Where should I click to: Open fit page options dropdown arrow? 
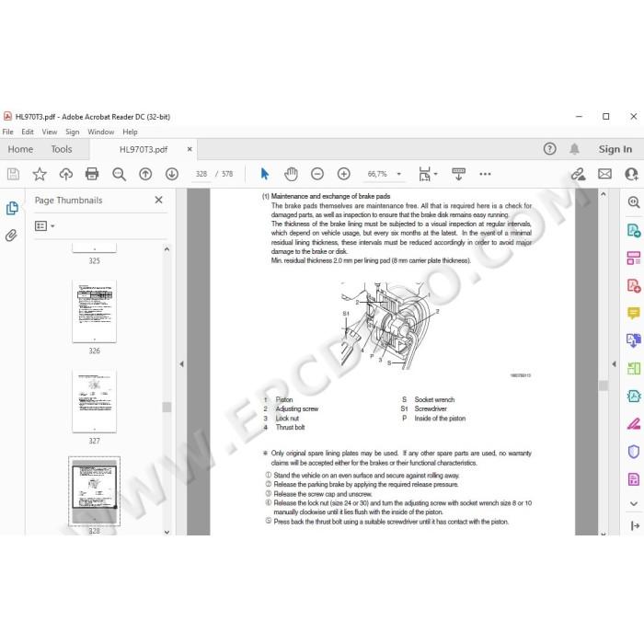tap(435, 174)
